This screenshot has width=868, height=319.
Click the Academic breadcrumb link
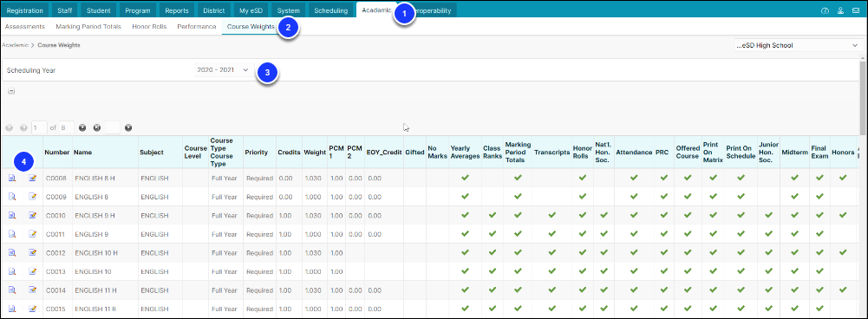(15, 45)
